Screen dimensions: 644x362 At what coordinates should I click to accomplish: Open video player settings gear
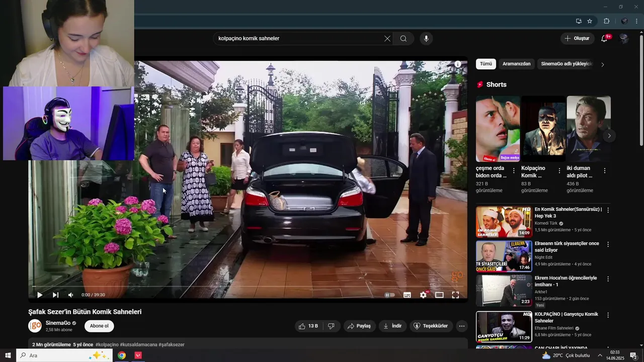pos(423,295)
